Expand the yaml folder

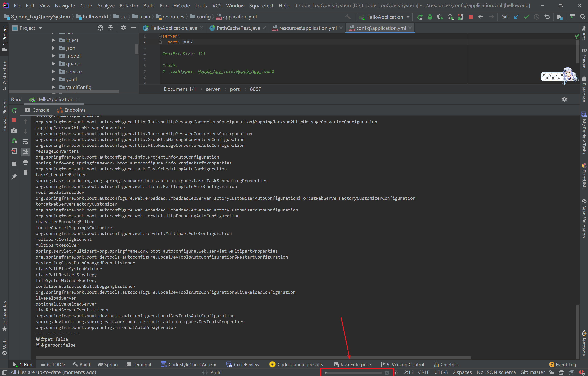pos(54,79)
